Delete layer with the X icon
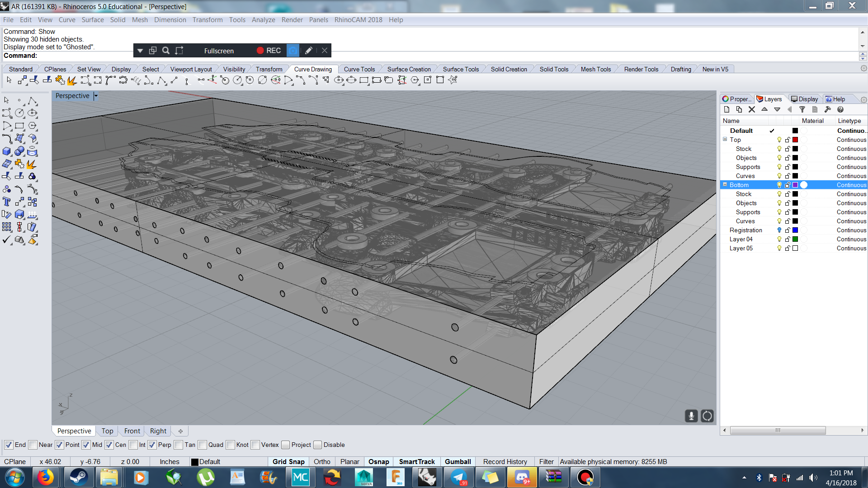 (751, 110)
